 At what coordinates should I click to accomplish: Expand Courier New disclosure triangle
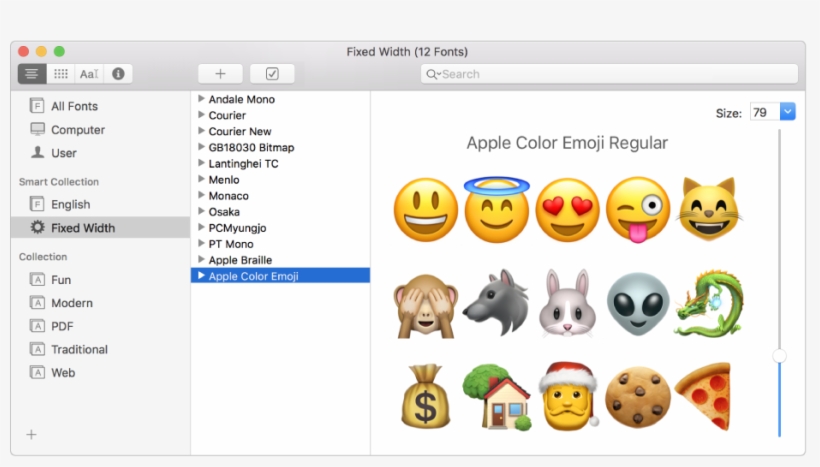tap(201, 131)
